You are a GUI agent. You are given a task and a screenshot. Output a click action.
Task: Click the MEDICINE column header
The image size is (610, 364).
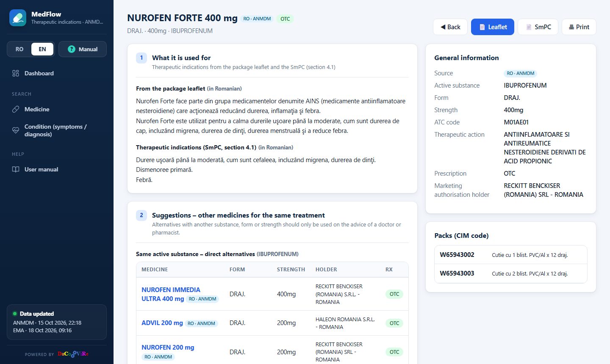click(x=155, y=270)
